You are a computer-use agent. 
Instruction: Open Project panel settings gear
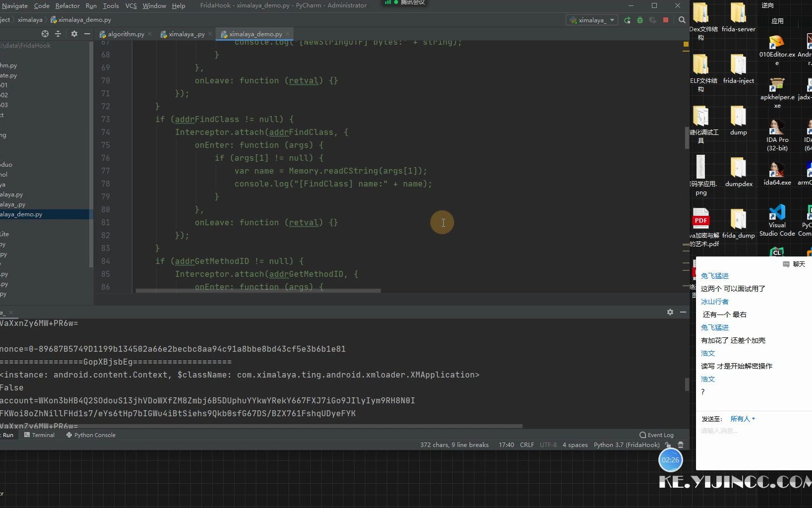point(74,34)
